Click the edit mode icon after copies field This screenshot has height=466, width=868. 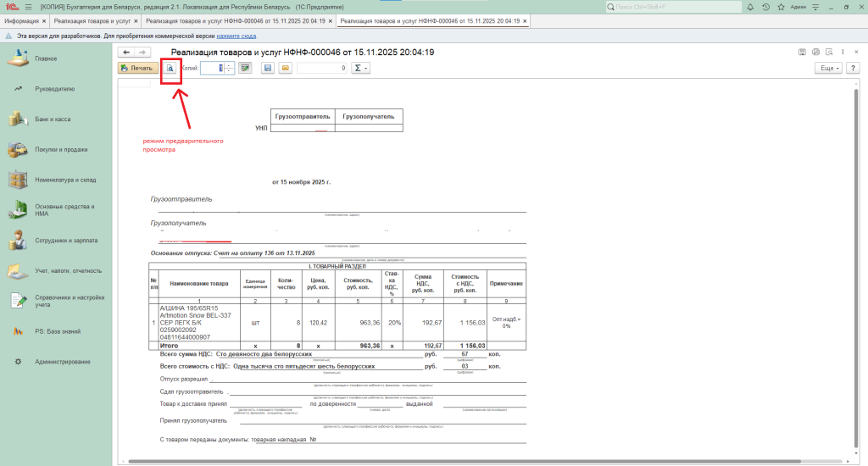[x=246, y=68]
